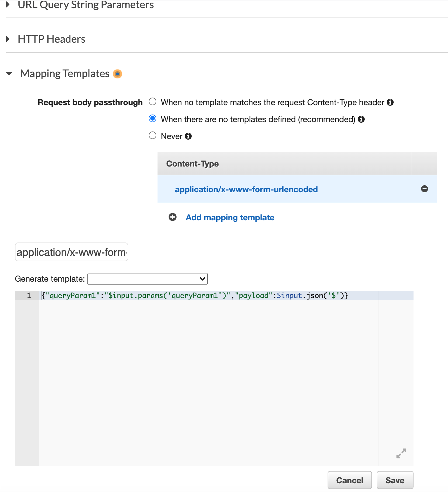Click info icon beside 'no template matches' option
This screenshot has width=448, height=492.
coord(390,102)
